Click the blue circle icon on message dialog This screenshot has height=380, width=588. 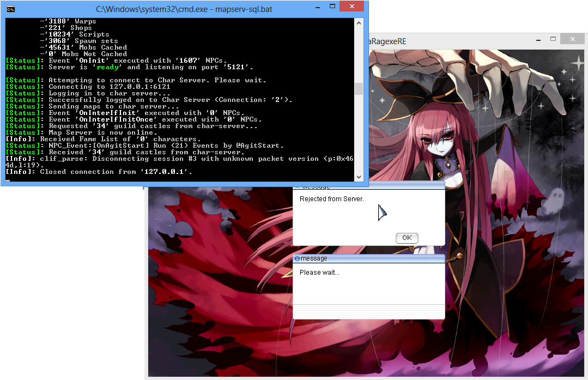[297, 258]
